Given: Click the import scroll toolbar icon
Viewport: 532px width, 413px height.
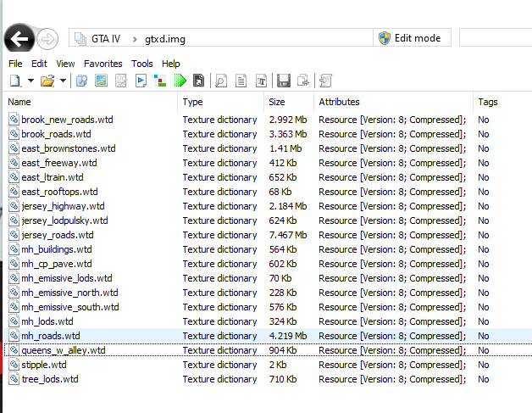Looking at the screenshot, I should (325, 81).
